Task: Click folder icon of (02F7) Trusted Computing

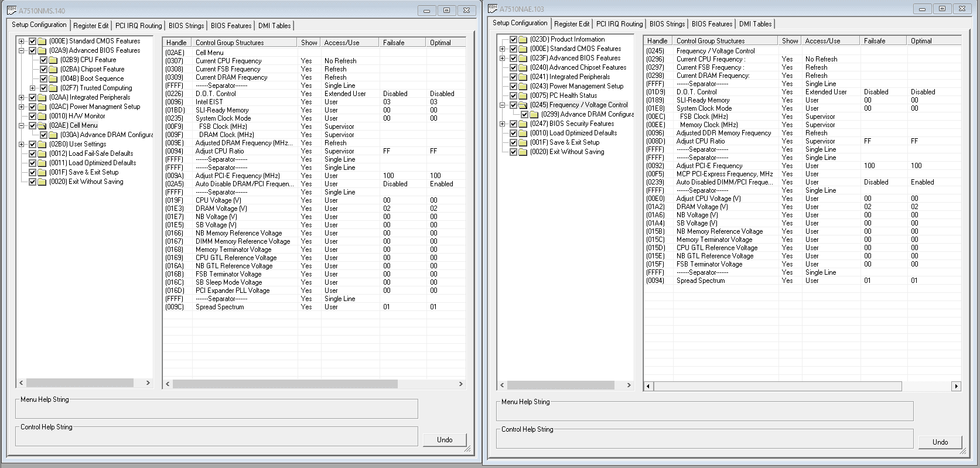Action: click(x=53, y=88)
